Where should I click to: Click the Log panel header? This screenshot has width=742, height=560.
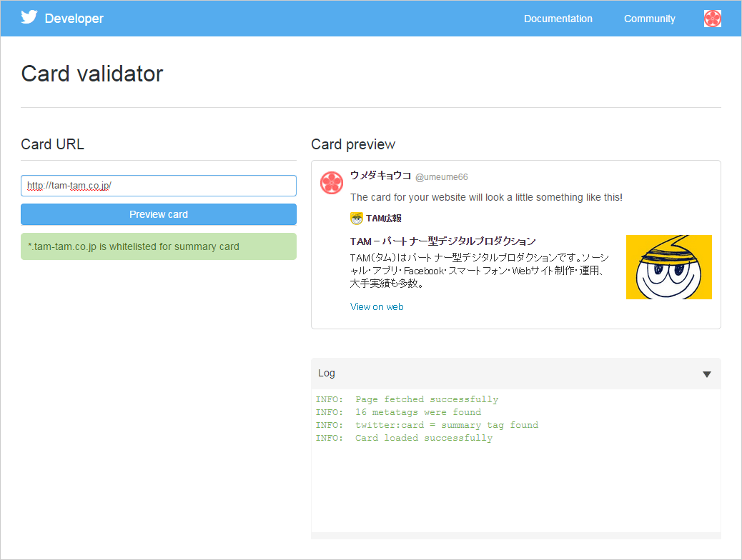click(x=516, y=374)
